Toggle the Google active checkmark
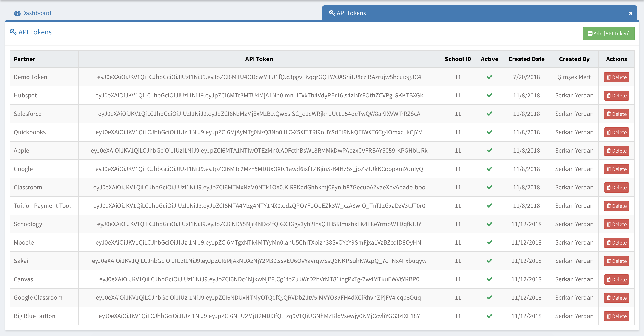Image resolution: width=644 pixels, height=336 pixels. coord(489,169)
